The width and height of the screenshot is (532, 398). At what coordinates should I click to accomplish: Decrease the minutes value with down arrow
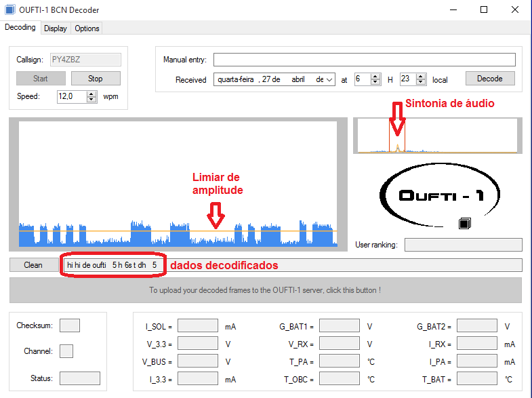(x=421, y=82)
